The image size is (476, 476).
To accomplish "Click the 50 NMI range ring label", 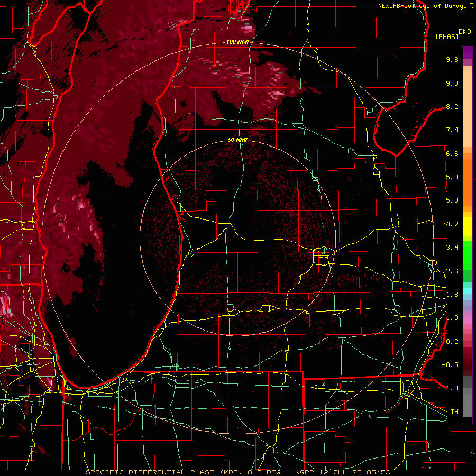I will coord(237,140).
